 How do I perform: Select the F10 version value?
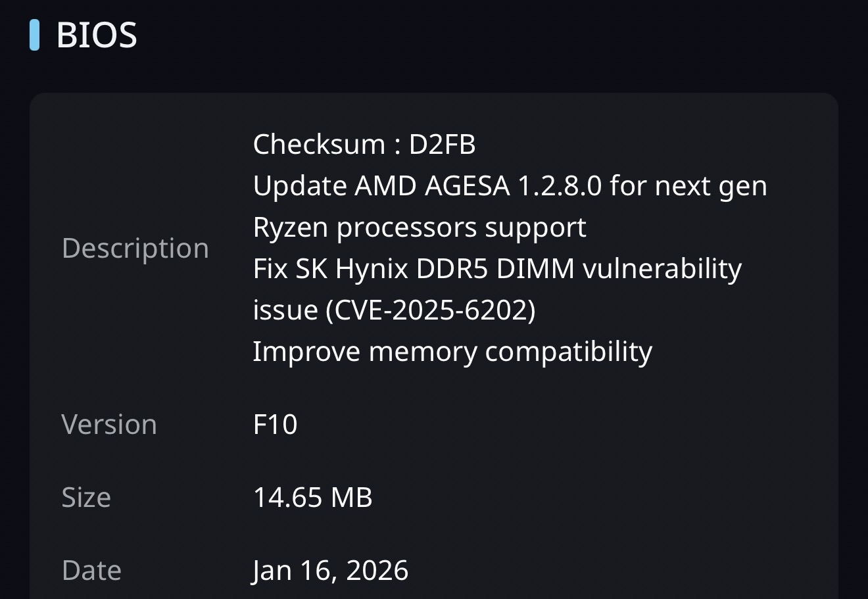(x=275, y=425)
